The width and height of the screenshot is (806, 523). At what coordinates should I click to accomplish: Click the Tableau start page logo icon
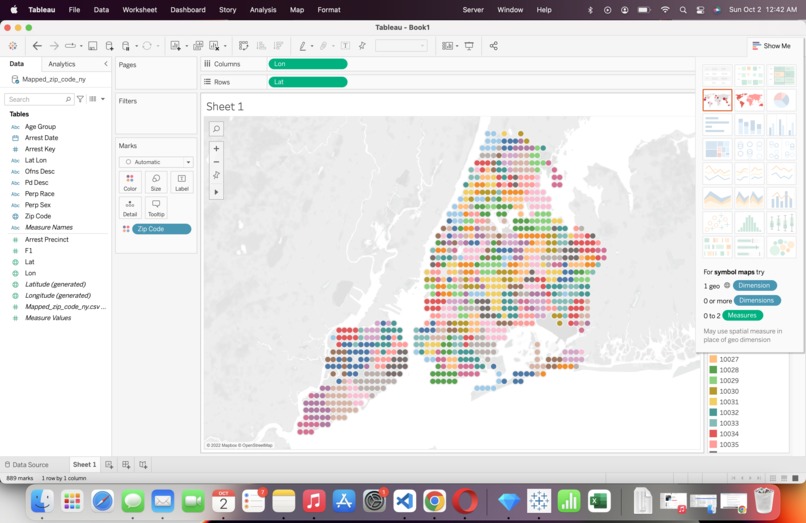pos(13,46)
